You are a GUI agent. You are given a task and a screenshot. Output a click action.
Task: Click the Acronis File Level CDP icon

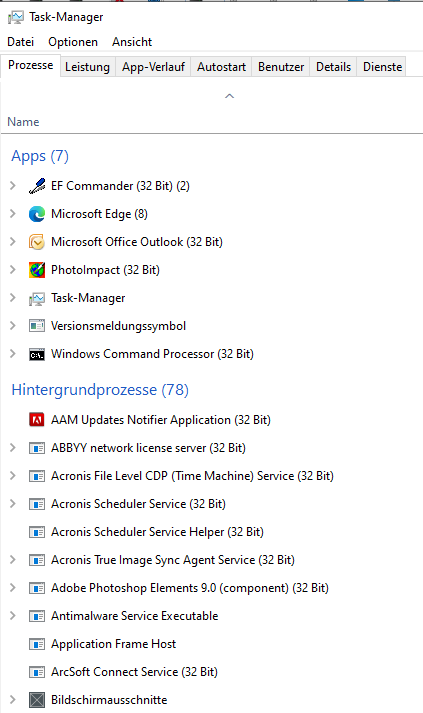click(37, 476)
